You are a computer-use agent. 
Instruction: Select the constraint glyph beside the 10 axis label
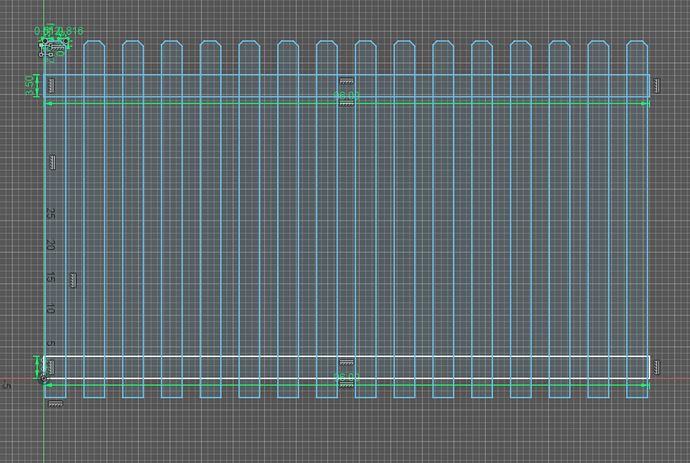(72, 280)
